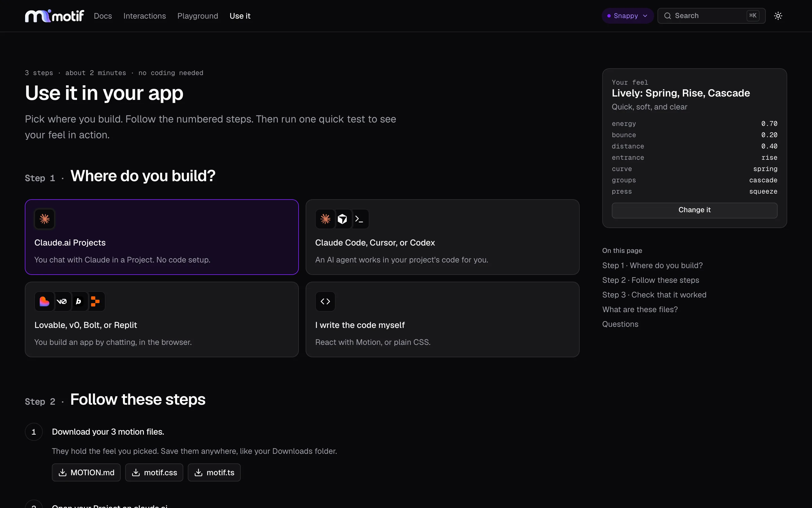Click the On this page label
This screenshot has height=508, width=812.
pyautogui.click(x=622, y=251)
